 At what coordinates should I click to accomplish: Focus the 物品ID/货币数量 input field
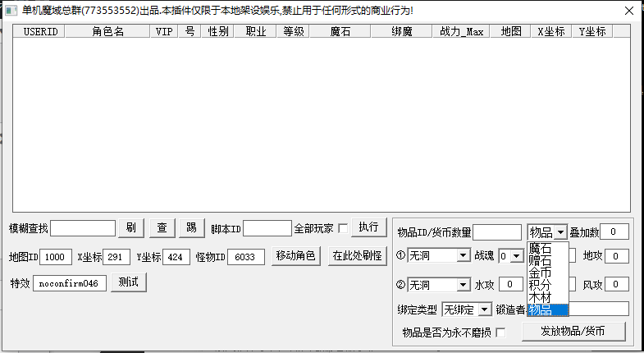497,232
